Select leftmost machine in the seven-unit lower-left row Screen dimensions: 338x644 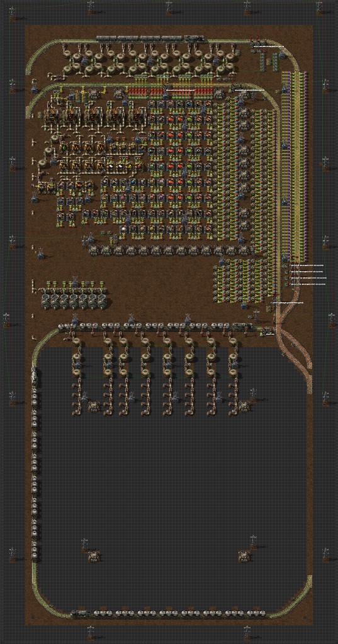click(x=46, y=303)
